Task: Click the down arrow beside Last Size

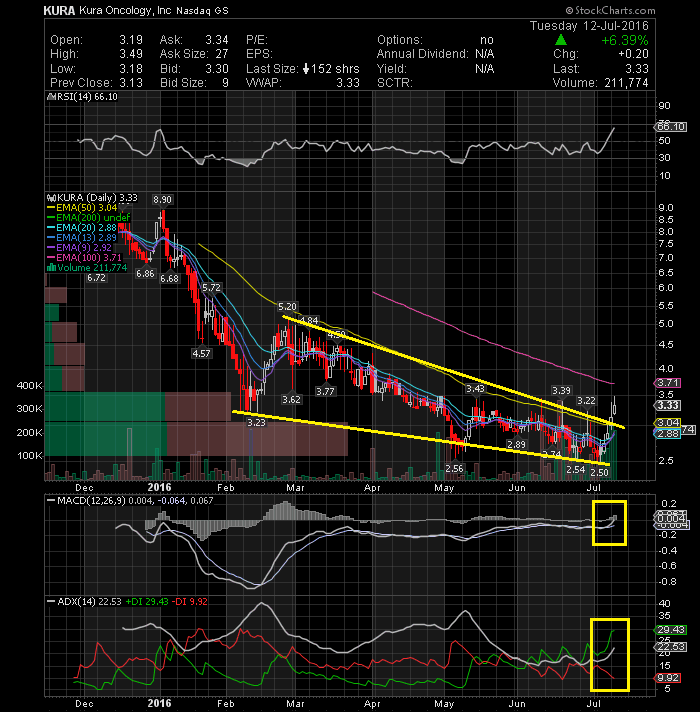Action: pos(306,69)
